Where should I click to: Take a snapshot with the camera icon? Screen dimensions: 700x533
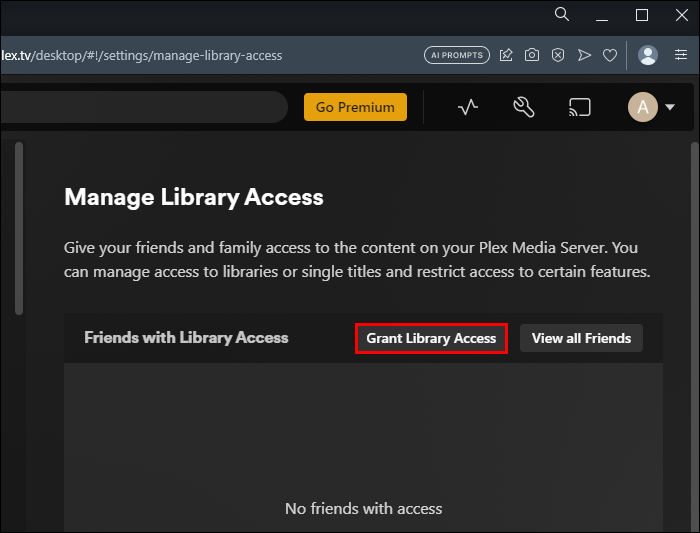coord(532,55)
